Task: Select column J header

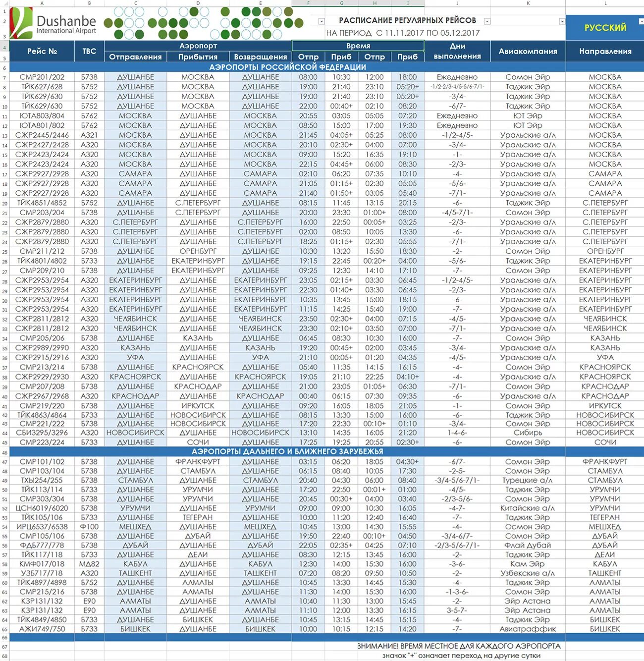Action: click(x=457, y=3)
